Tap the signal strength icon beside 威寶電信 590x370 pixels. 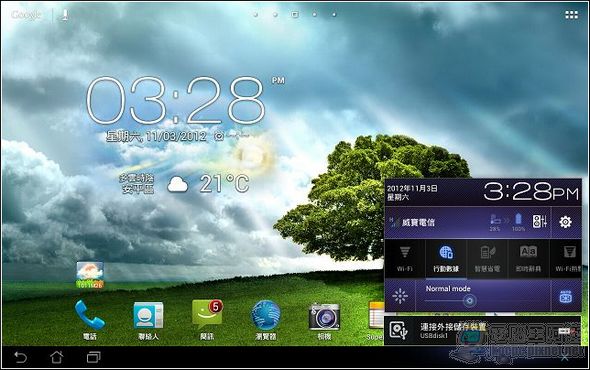[x=394, y=222]
